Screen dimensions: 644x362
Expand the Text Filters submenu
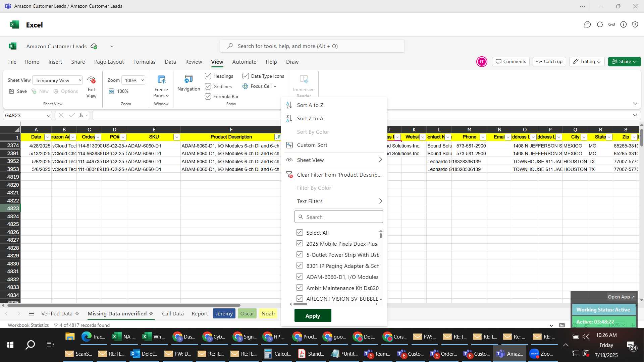(x=339, y=201)
